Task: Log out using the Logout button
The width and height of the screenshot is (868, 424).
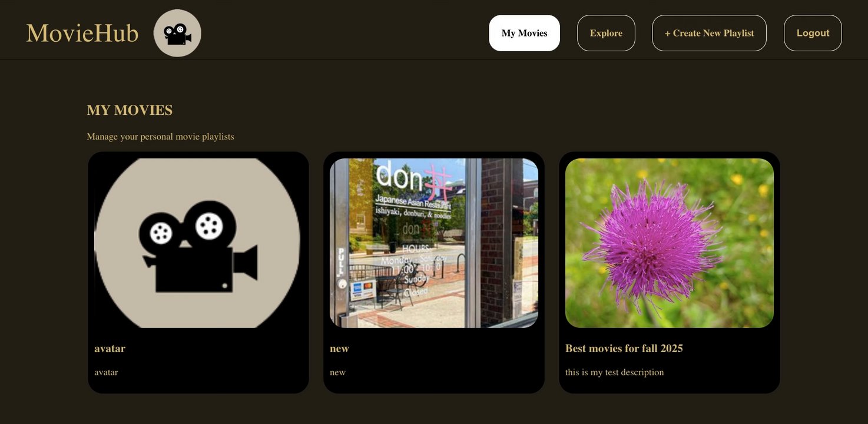Action: click(x=813, y=33)
